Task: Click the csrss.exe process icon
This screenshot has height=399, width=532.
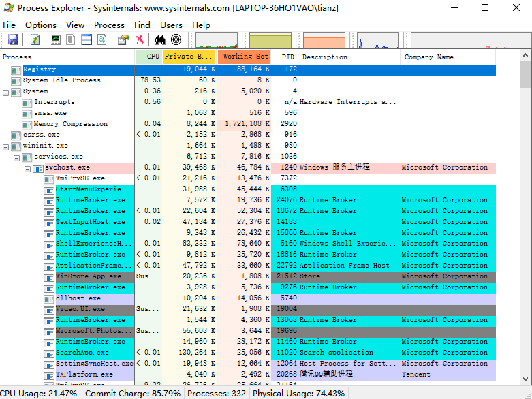Action: coord(16,135)
